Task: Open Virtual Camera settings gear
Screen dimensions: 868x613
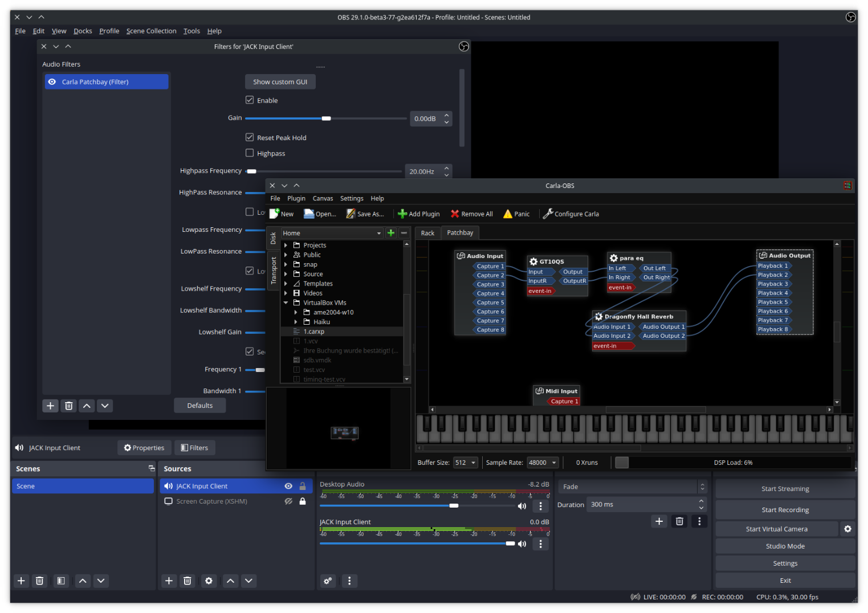Action: point(847,529)
